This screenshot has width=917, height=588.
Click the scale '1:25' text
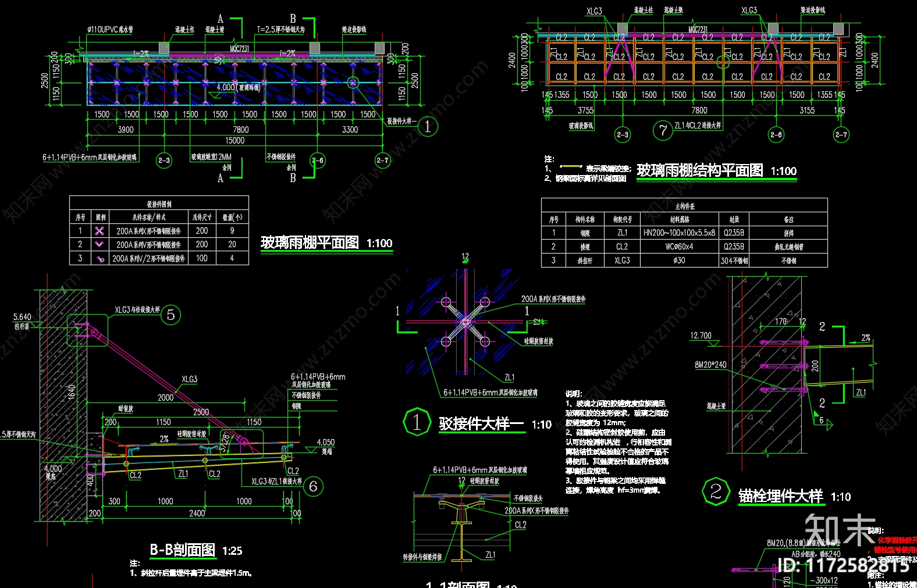coord(232,551)
